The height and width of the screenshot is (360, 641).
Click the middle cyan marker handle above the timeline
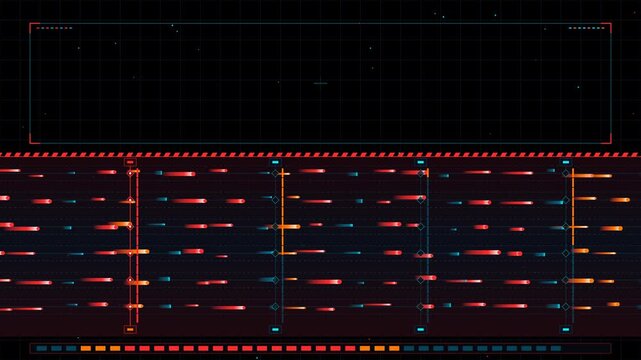pos(420,162)
